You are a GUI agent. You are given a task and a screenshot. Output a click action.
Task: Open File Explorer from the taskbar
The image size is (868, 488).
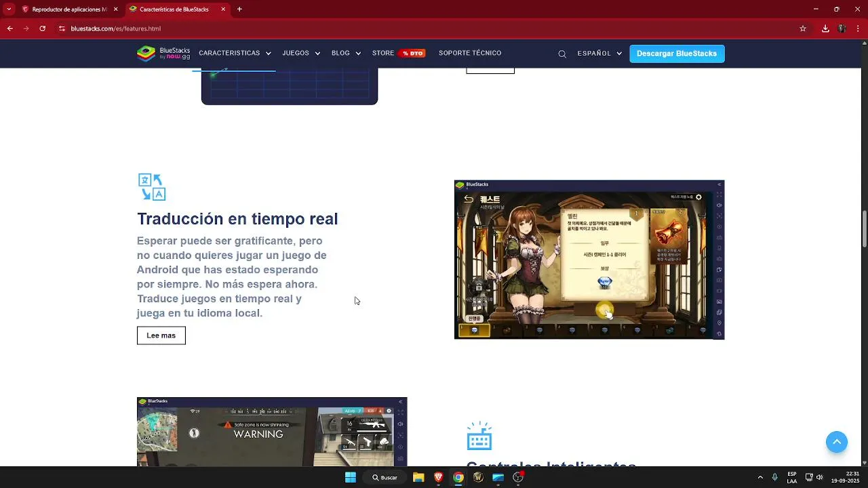point(418,477)
